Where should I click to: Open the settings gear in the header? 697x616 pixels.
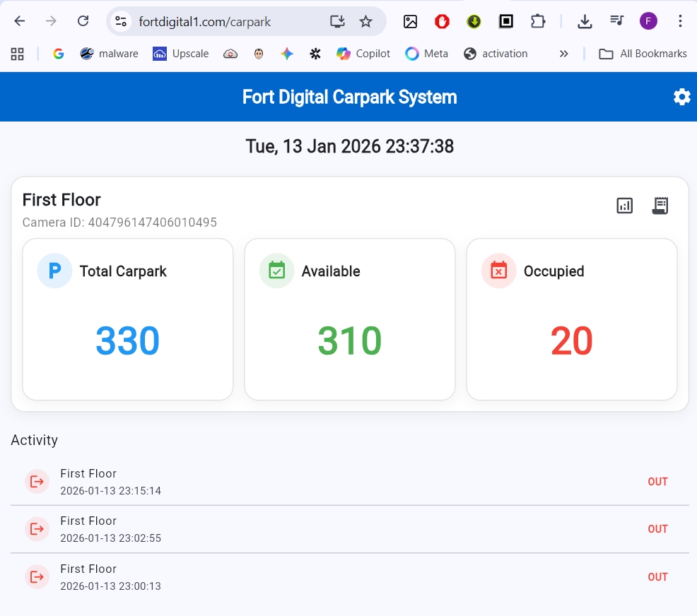tap(681, 97)
